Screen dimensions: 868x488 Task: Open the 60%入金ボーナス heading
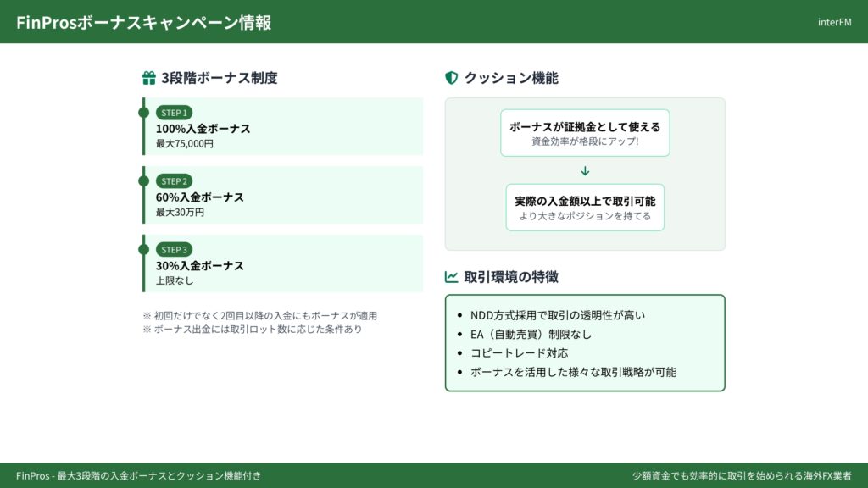200,197
